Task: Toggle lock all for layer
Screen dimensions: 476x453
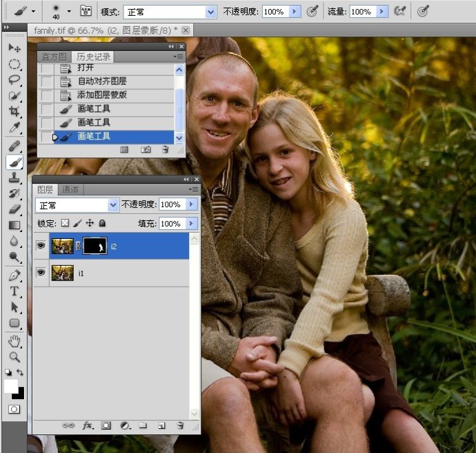Action: point(102,223)
